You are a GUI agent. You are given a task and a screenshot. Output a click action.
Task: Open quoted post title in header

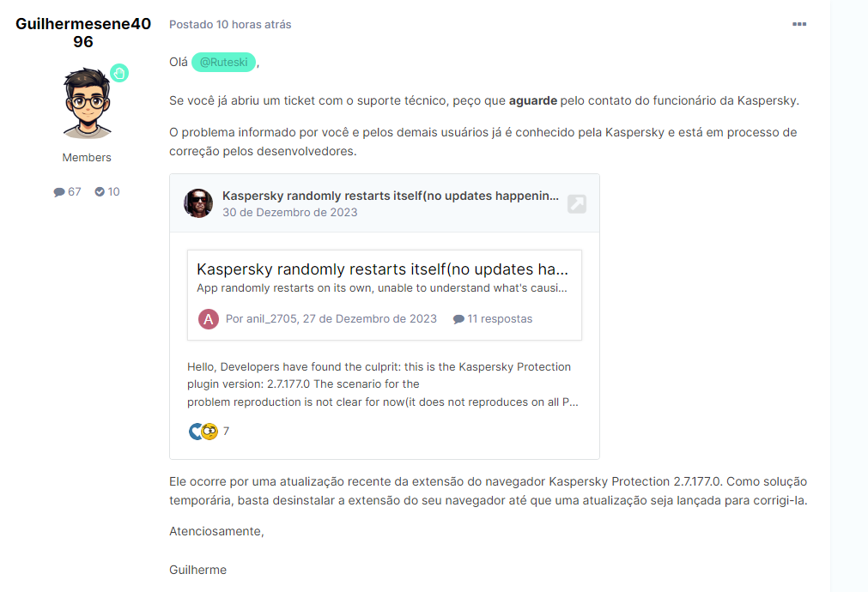click(x=390, y=196)
